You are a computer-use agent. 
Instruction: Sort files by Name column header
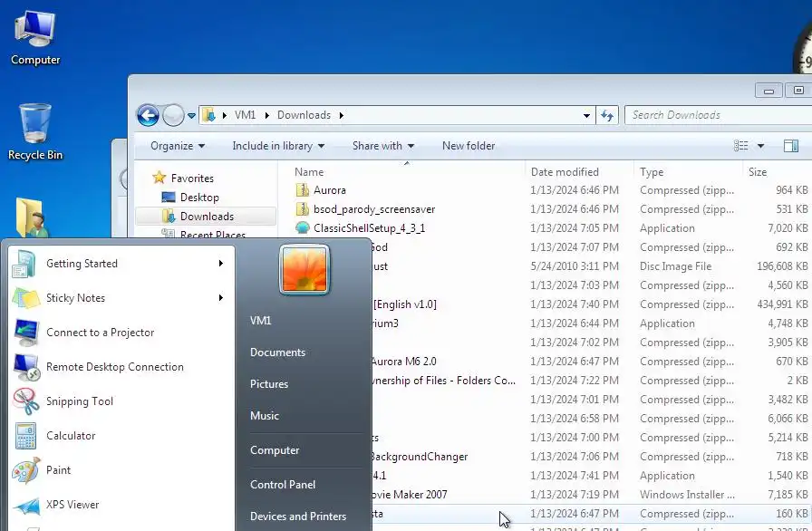coord(309,172)
